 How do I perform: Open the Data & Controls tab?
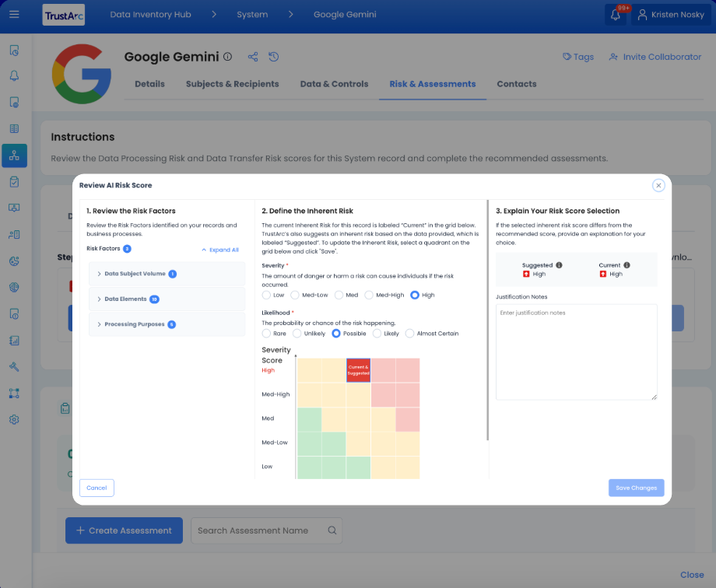(x=334, y=84)
